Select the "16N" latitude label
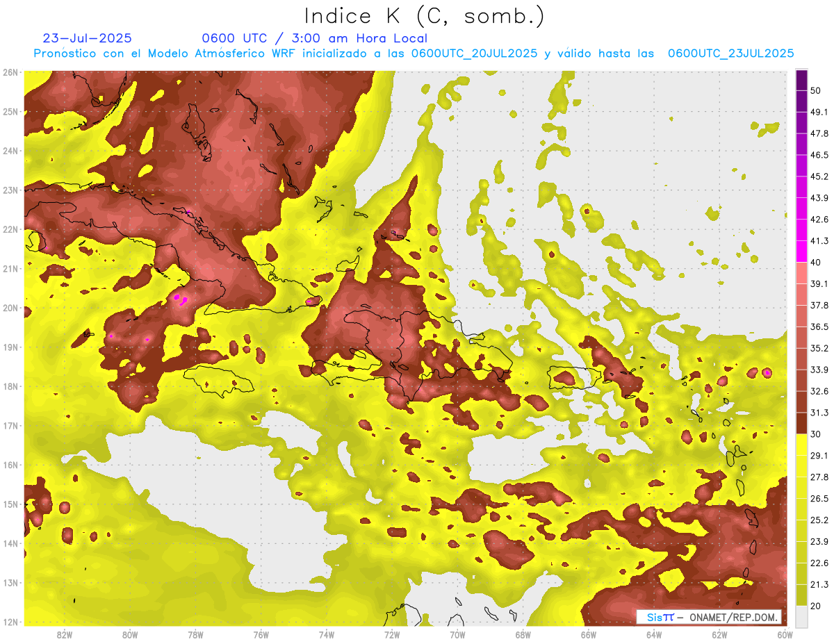 click(x=10, y=465)
